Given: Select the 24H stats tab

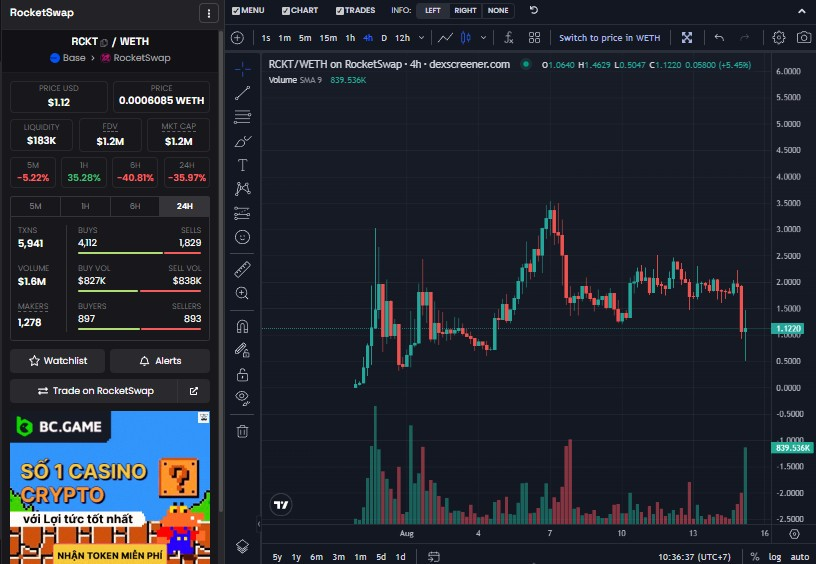Looking at the screenshot, I should pyautogui.click(x=185, y=206).
